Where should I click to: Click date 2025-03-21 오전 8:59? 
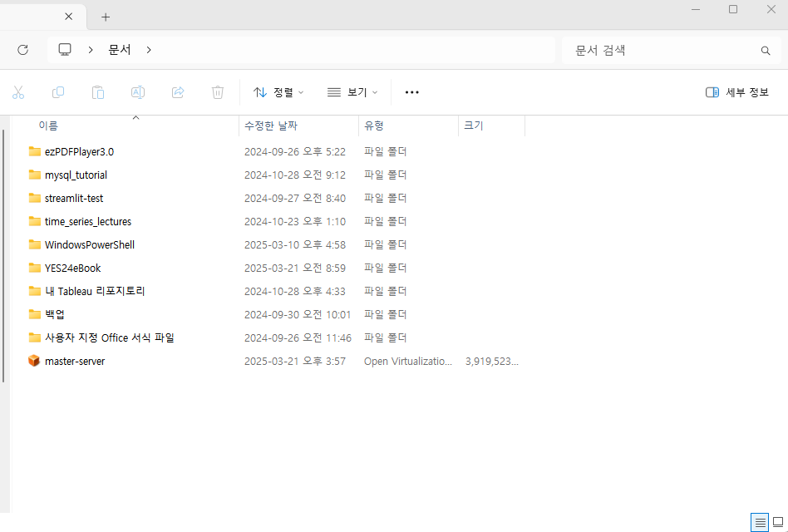pyautogui.click(x=295, y=268)
